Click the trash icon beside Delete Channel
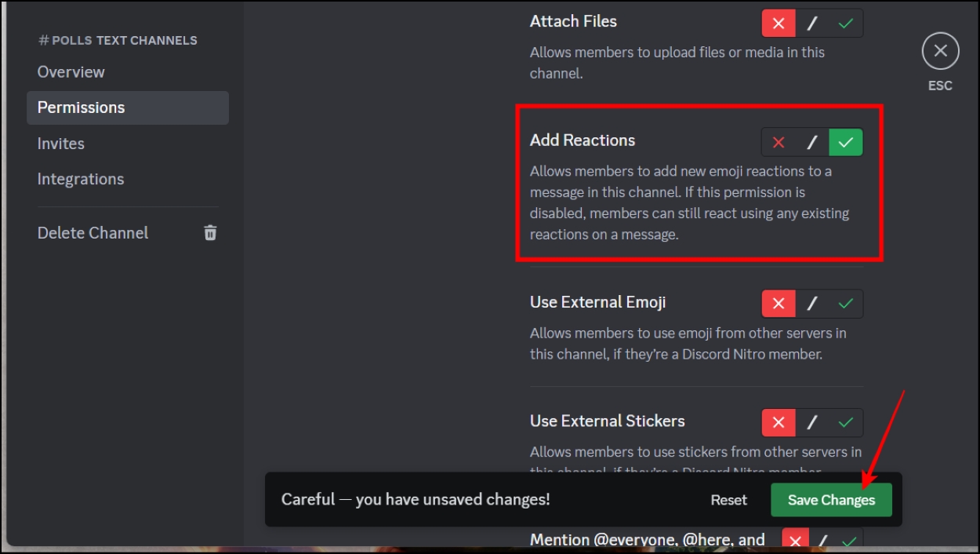980x554 pixels. (x=209, y=232)
